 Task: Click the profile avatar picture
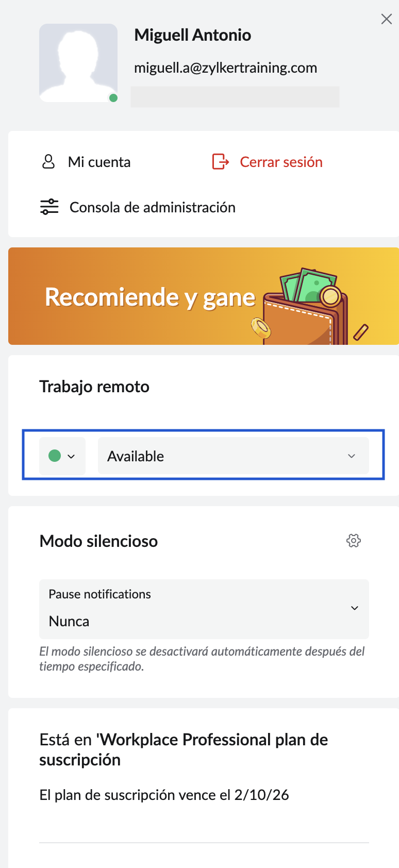[x=78, y=62]
